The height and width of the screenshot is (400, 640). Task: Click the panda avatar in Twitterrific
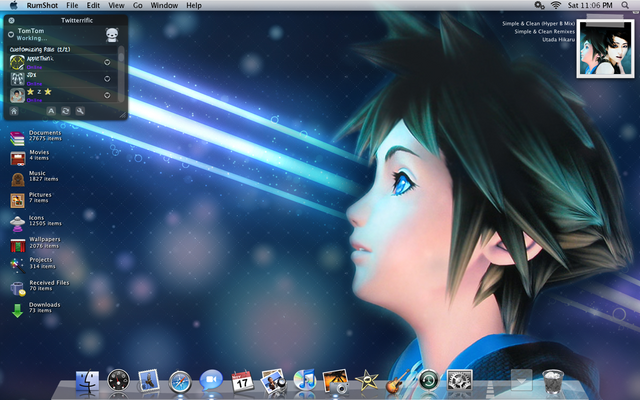click(112, 35)
